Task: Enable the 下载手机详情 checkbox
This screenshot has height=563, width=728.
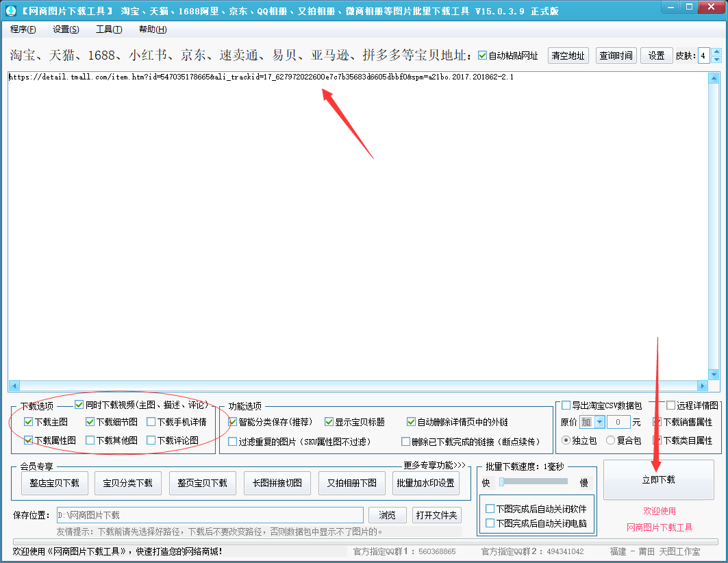Action: (151, 422)
